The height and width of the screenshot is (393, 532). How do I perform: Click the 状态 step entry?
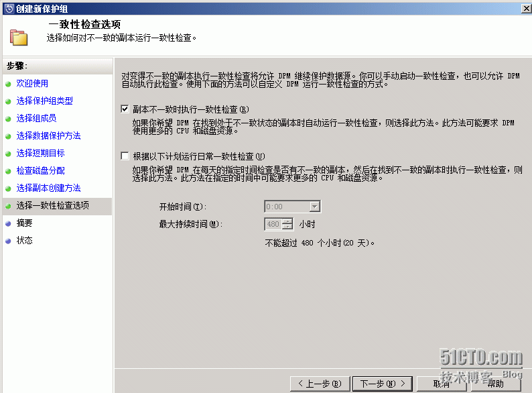click(24, 241)
